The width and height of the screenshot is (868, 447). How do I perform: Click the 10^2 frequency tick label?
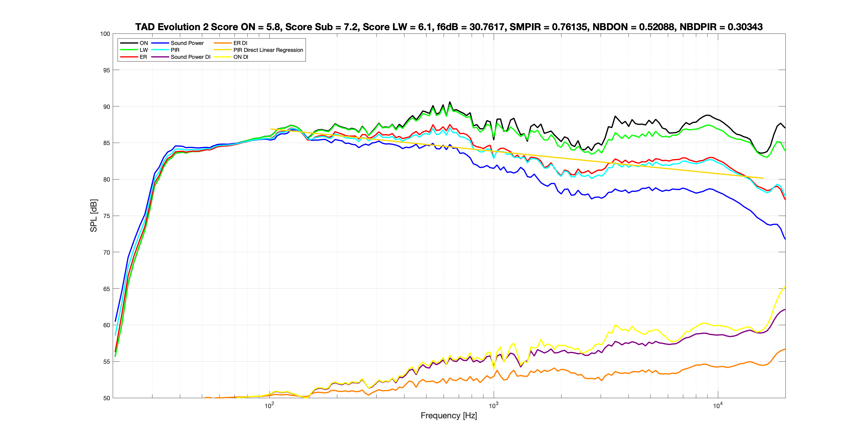tap(269, 406)
